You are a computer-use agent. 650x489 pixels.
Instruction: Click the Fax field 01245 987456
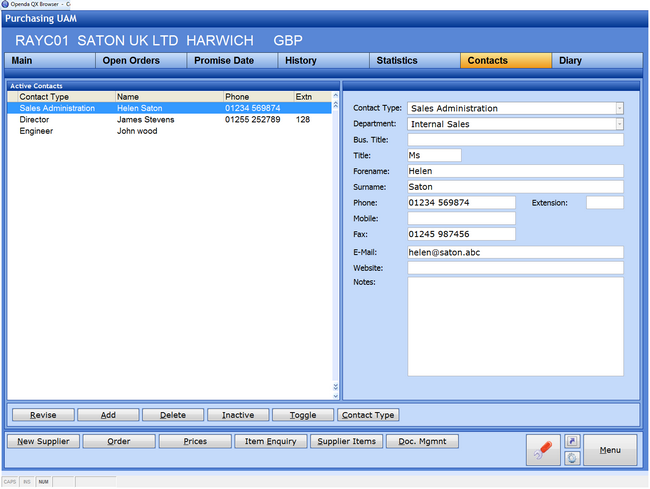click(x=461, y=234)
